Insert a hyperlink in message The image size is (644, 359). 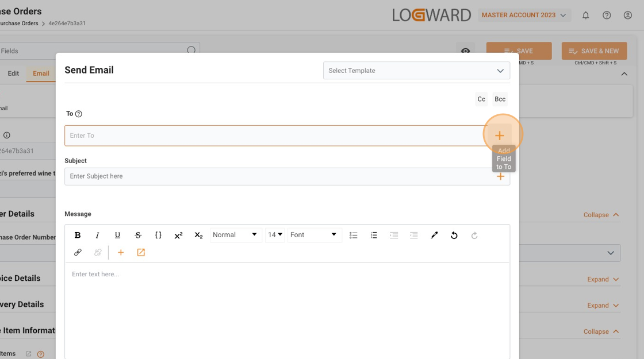click(x=78, y=252)
